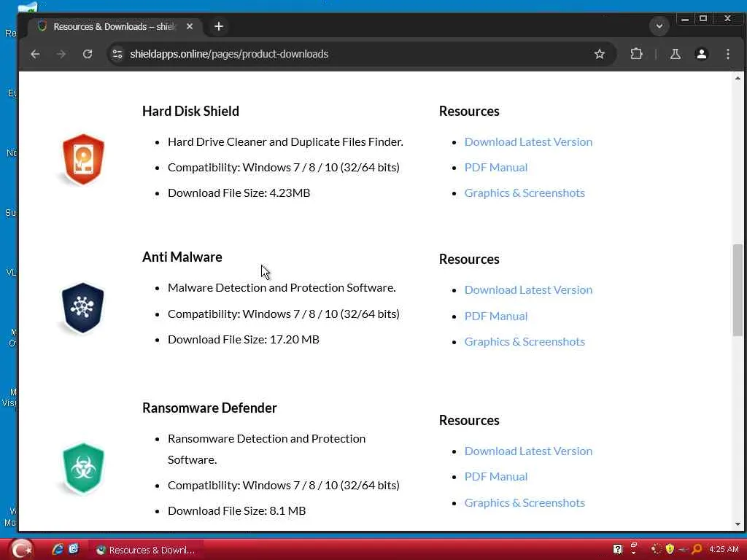Click the shieldapps.online address bar URL
Image resolution: width=747 pixels, height=560 pixels.
[229, 54]
